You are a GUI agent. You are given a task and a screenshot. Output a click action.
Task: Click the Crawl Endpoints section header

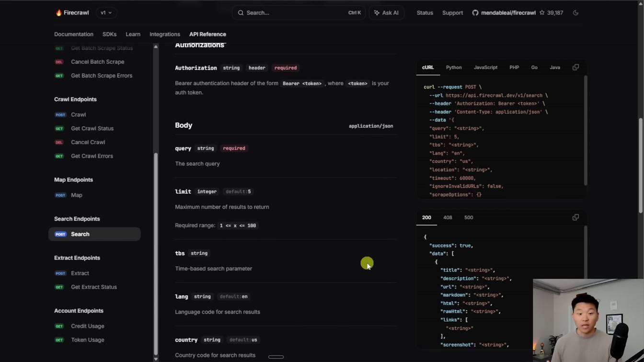point(75,100)
